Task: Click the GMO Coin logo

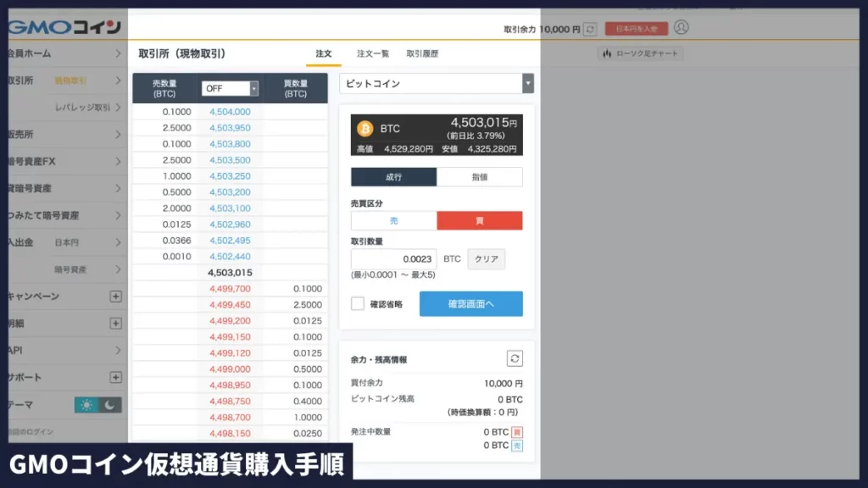Action: tap(64, 26)
